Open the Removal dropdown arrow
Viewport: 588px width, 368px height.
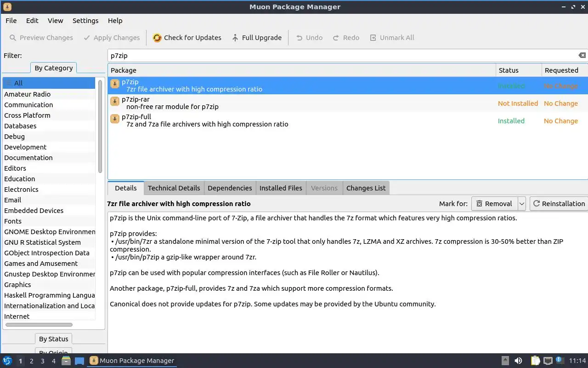521,204
